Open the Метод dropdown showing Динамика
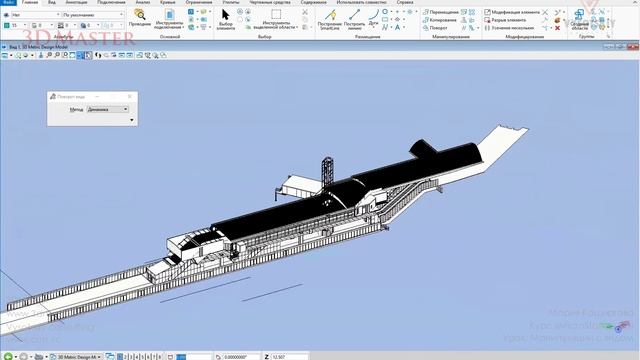640x360 pixels. coord(108,109)
